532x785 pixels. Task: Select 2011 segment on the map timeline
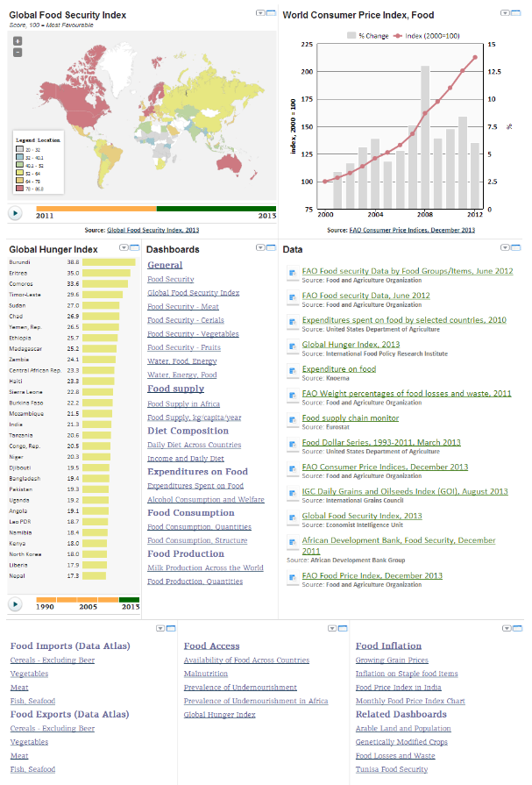96,209
